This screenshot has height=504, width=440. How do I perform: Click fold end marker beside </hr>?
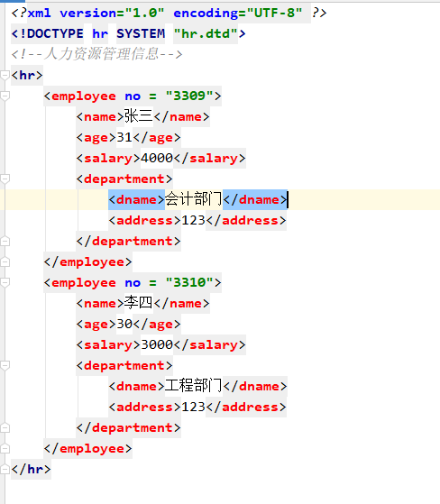(x=5, y=469)
